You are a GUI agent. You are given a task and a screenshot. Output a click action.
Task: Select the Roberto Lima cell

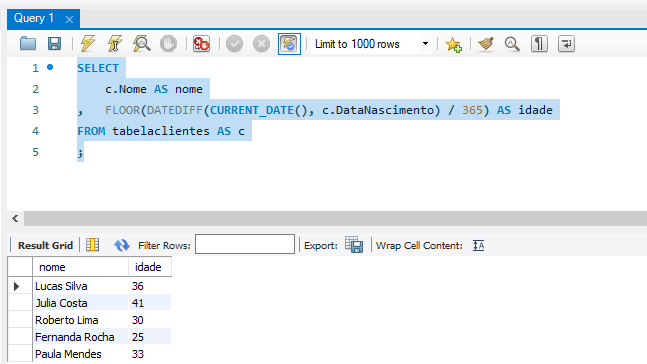tap(80, 320)
